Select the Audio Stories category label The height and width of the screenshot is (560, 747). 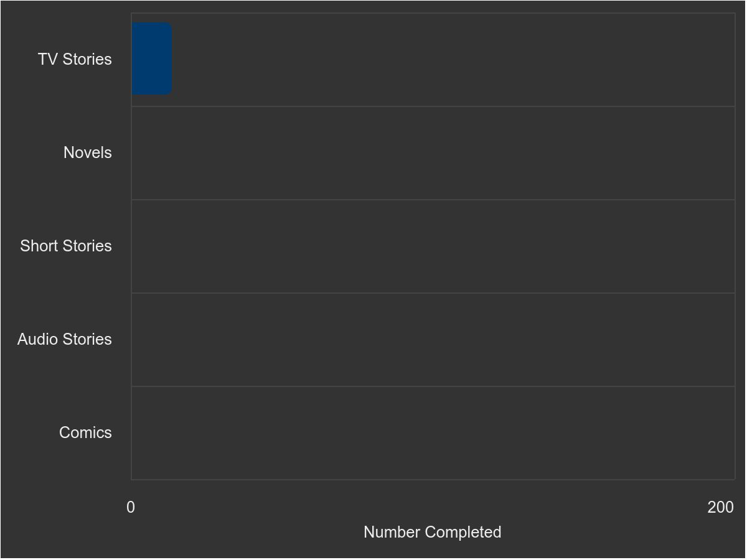click(x=65, y=339)
